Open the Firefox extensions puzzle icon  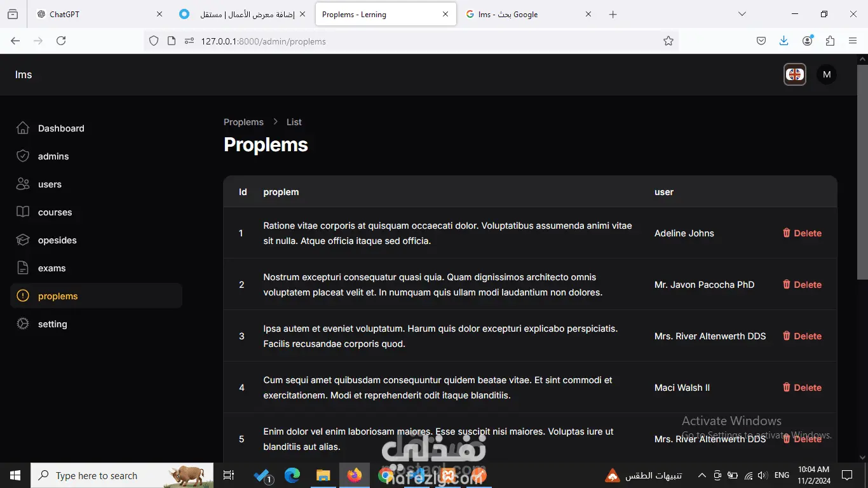pyautogui.click(x=830, y=41)
